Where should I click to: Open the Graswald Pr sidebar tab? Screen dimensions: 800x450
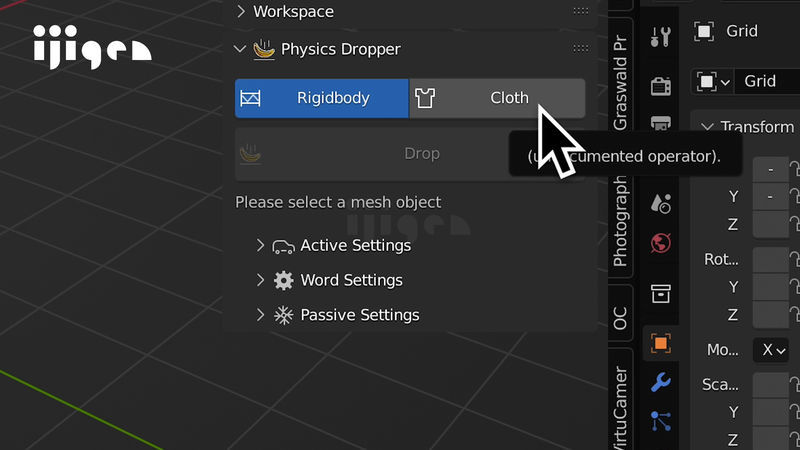click(620, 82)
